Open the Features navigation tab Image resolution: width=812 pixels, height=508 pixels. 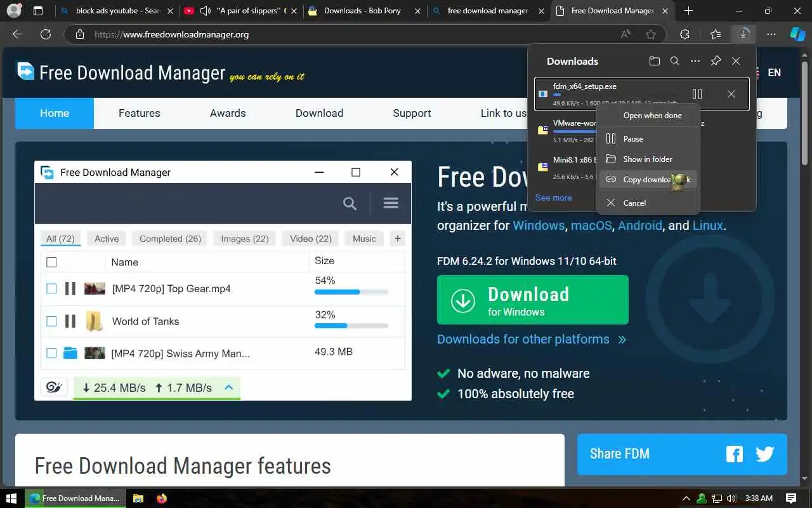tap(140, 113)
